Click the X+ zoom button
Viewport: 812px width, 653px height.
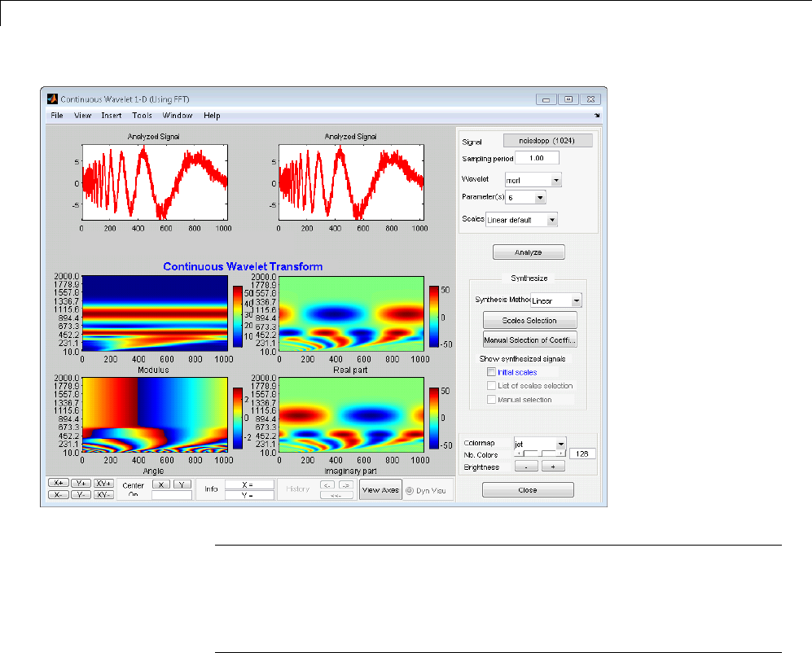57,484
